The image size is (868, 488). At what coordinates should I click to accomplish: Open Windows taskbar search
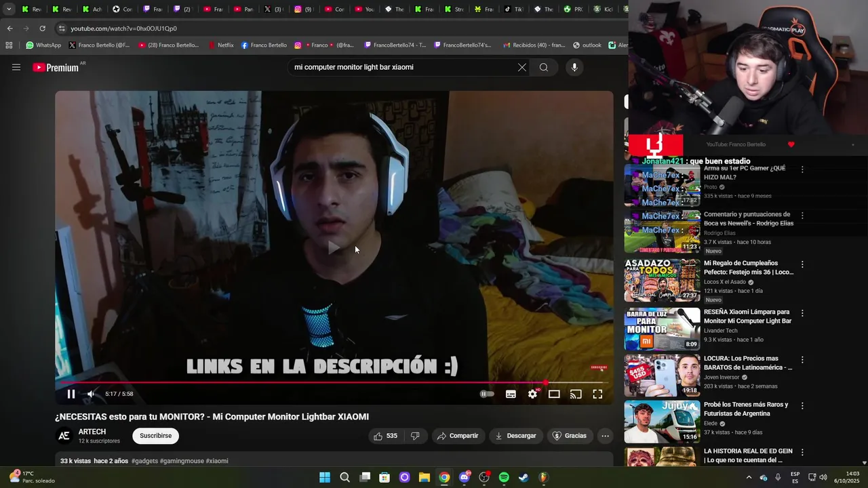point(344,477)
